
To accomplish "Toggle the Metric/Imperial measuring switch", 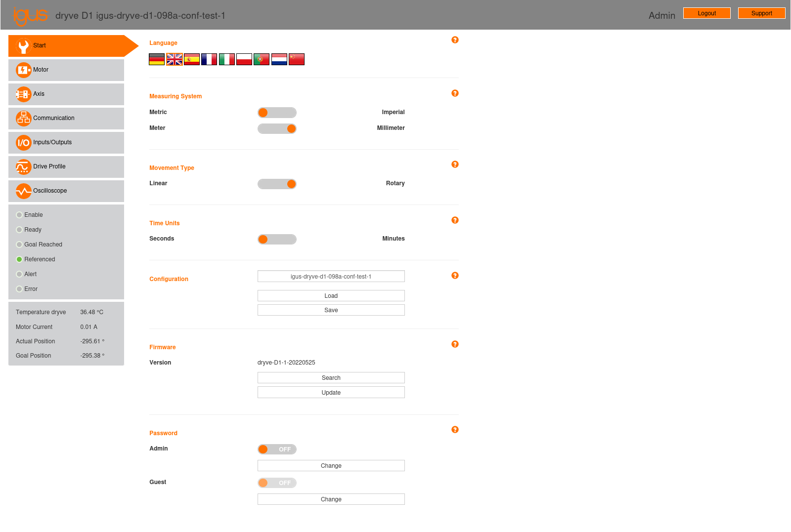I will tap(277, 113).
